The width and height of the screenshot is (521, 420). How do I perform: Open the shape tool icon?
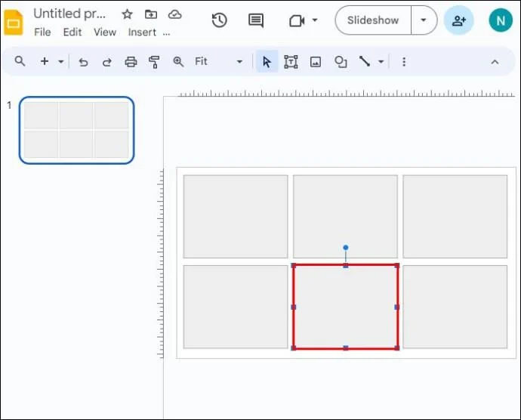click(x=341, y=62)
